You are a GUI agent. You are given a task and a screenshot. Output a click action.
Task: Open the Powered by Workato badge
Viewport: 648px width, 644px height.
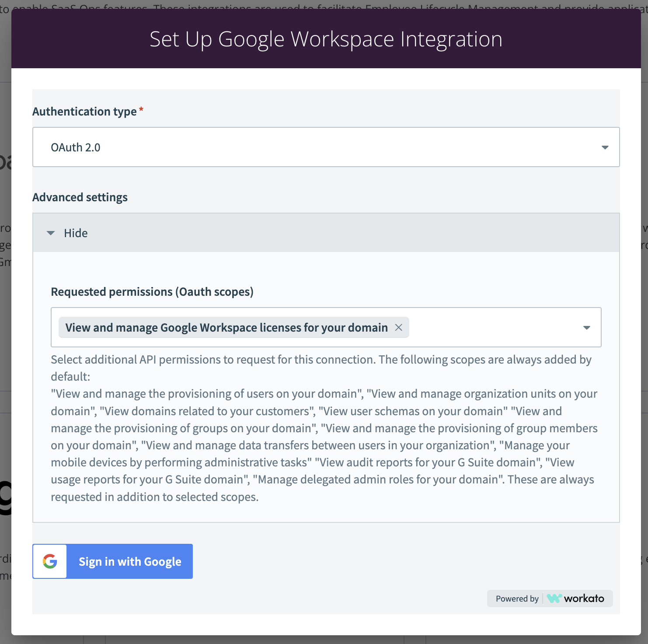tap(550, 598)
